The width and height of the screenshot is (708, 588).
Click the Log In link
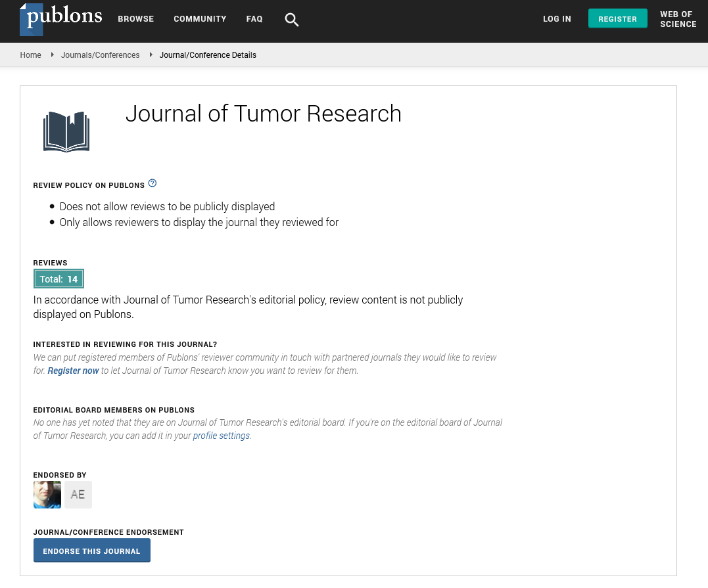[557, 19]
